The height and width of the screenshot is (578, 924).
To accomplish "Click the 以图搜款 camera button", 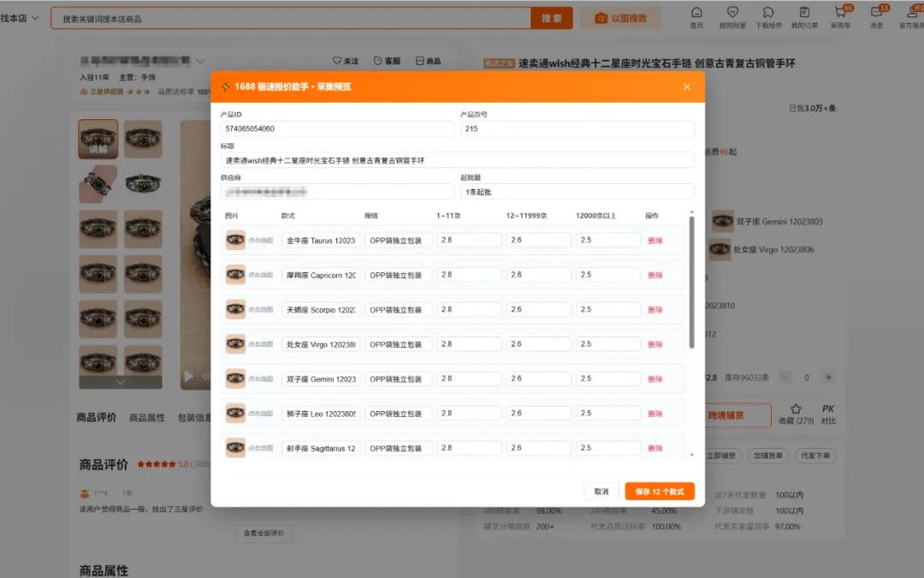I will pyautogui.click(x=621, y=18).
